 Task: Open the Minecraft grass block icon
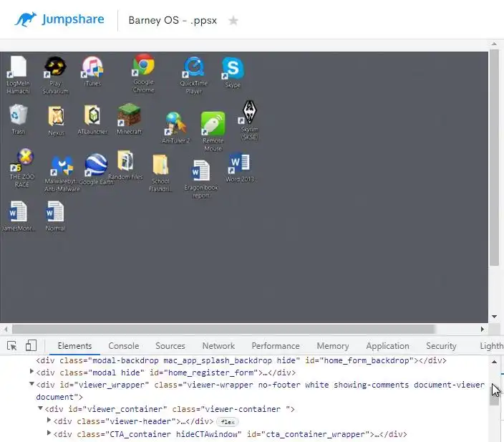(x=129, y=119)
